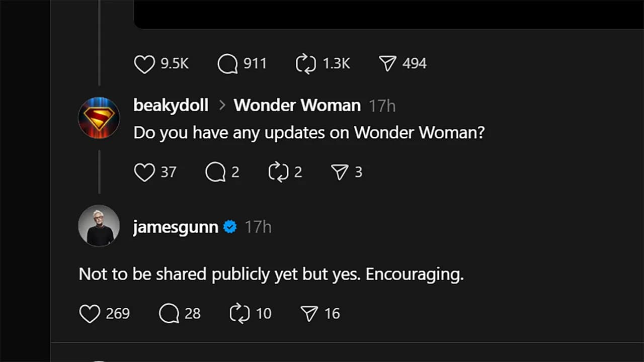Open jamesgunn's reply text about Encouraging

(x=271, y=275)
